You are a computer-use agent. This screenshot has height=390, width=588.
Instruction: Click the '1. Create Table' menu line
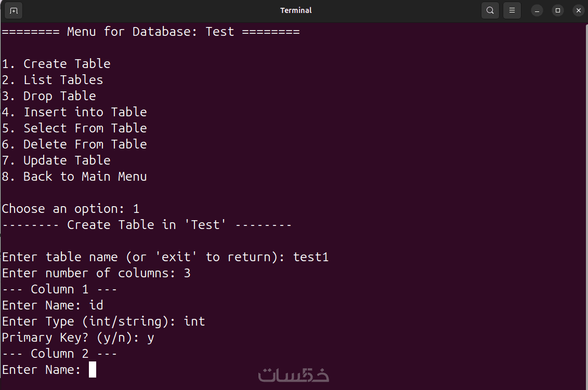point(56,64)
